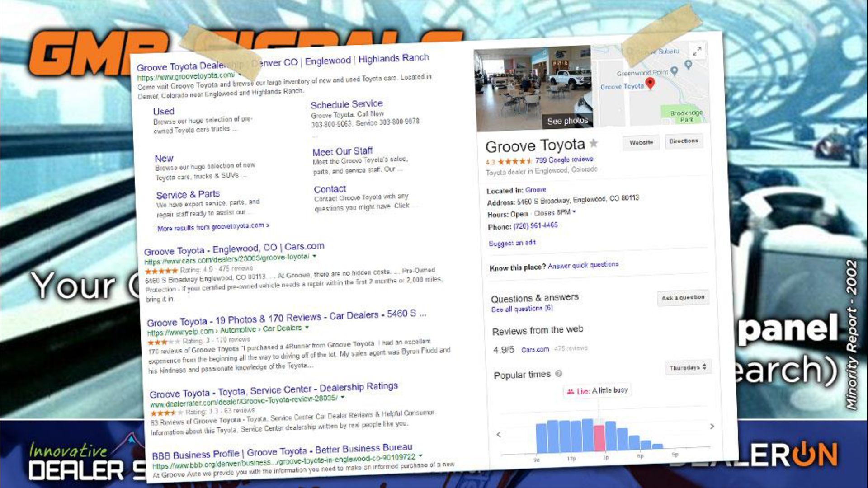Click the pink live bar in chart
The width and height of the screenshot is (868, 488).
(x=599, y=438)
